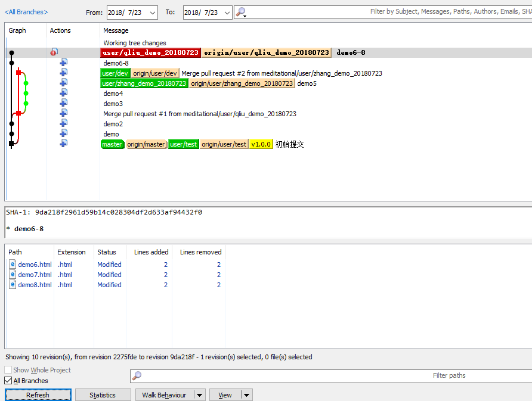The height and width of the screenshot is (401, 532).
Task: Click the magnifier icon in the Filter paths box
Action: 137,376
